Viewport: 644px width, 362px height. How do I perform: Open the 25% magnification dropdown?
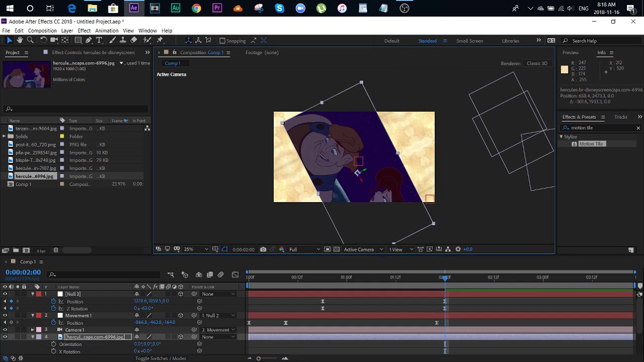(x=196, y=249)
